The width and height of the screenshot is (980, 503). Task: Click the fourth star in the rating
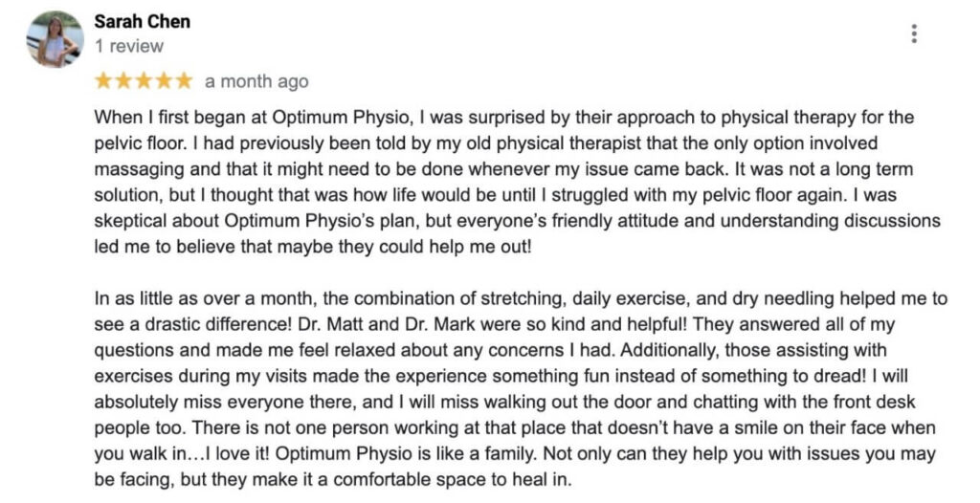[164, 81]
